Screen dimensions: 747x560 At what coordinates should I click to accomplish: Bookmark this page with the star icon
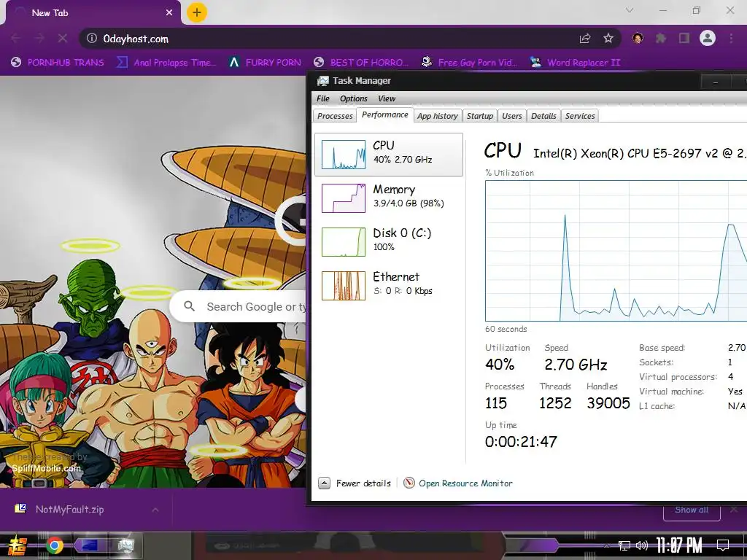[x=608, y=39]
